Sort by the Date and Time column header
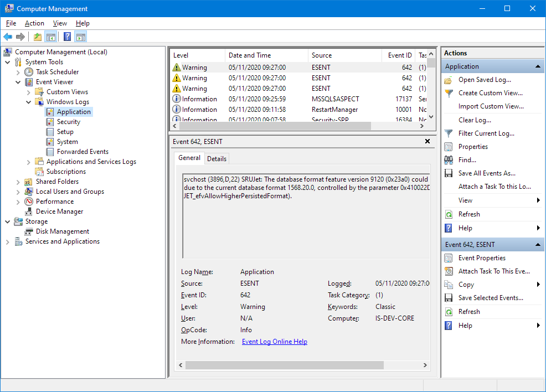The image size is (546, 392). coord(267,55)
